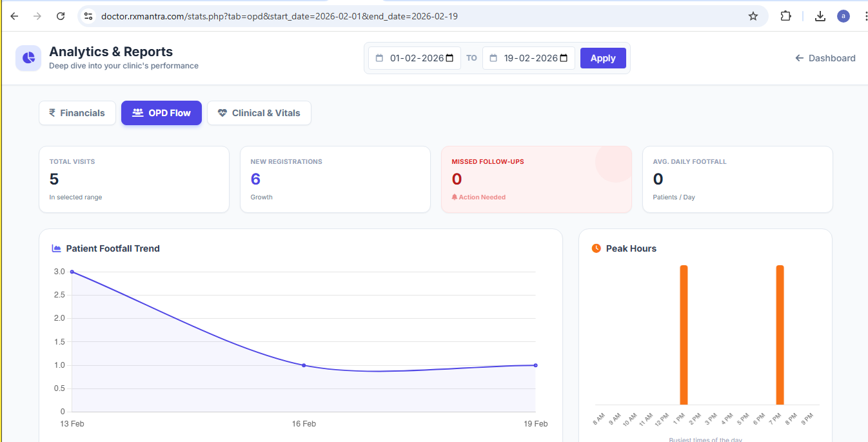Click the Missed Follow-ups card
This screenshot has width=868, height=442.
tap(536, 179)
